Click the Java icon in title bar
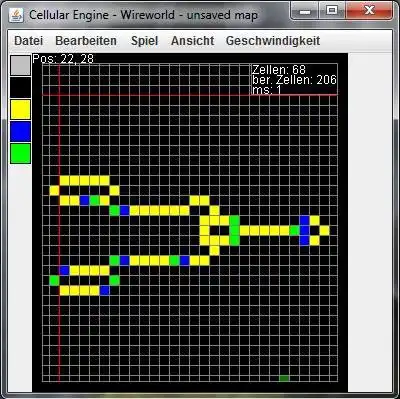 [16, 15]
